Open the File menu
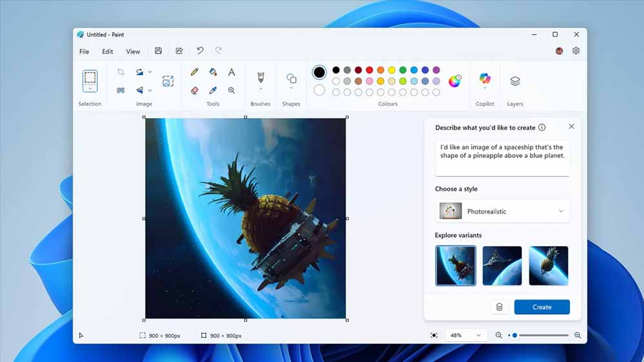Image resolution: width=644 pixels, height=362 pixels. 84,52
